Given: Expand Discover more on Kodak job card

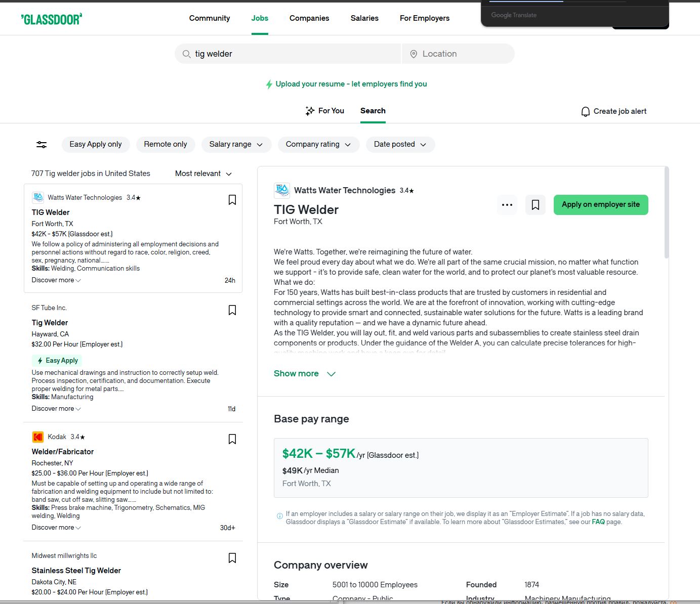Looking at the screenshot, I should [56, 528].
